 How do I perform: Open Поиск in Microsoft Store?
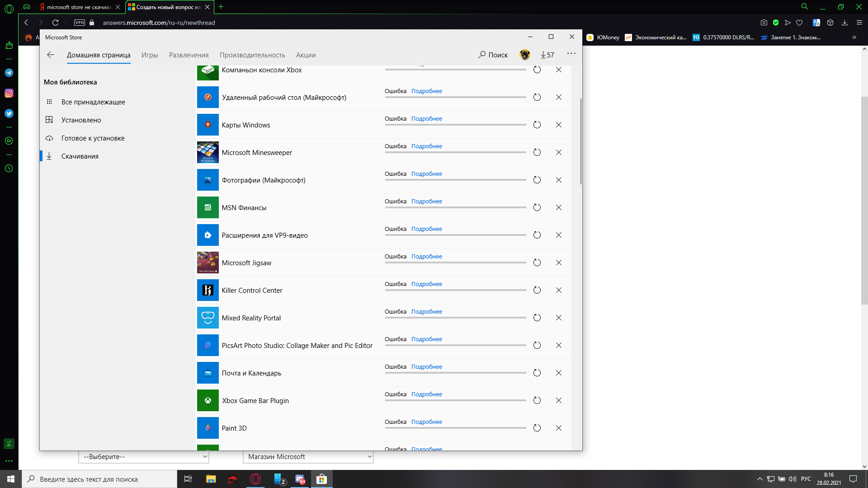(x=493, y=55)
